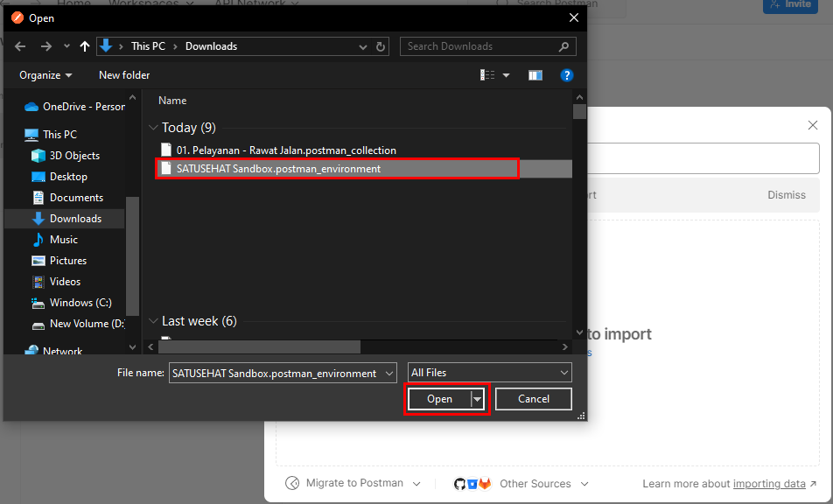Open Desktop in the sidebar
The image size is (833, 504).
coord(59,177)
